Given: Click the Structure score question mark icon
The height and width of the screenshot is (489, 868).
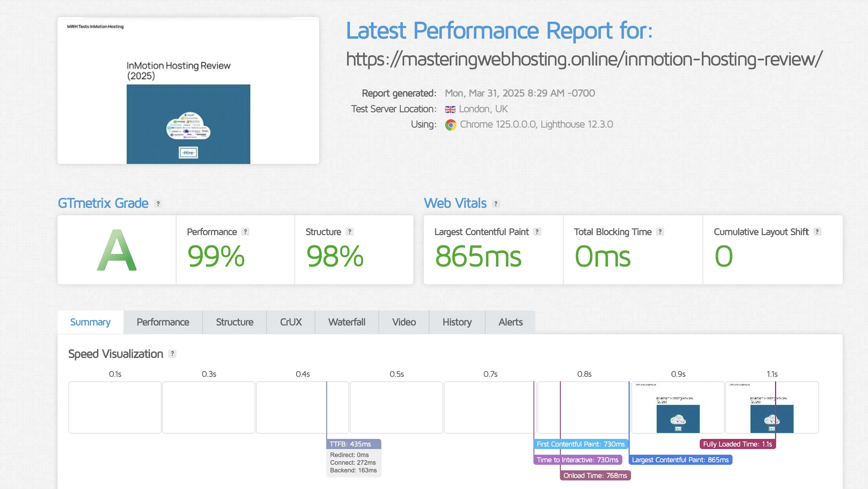Looking at the screenshot, I should (x=349, y=232).
